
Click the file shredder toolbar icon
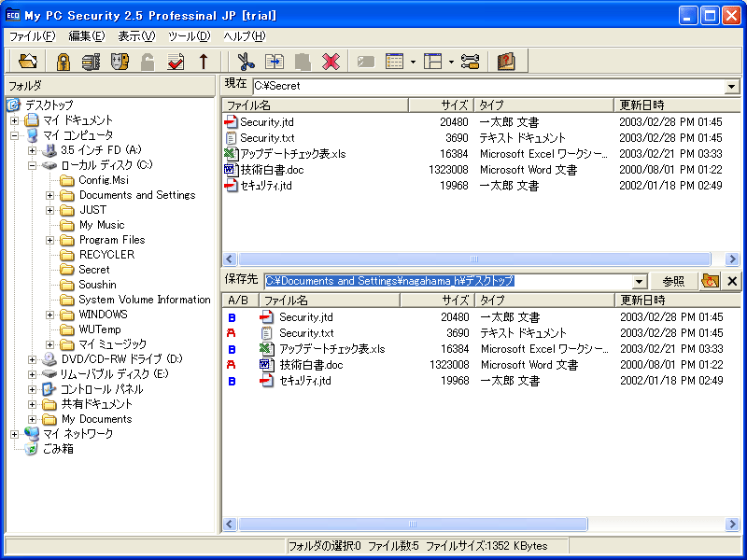91,62
